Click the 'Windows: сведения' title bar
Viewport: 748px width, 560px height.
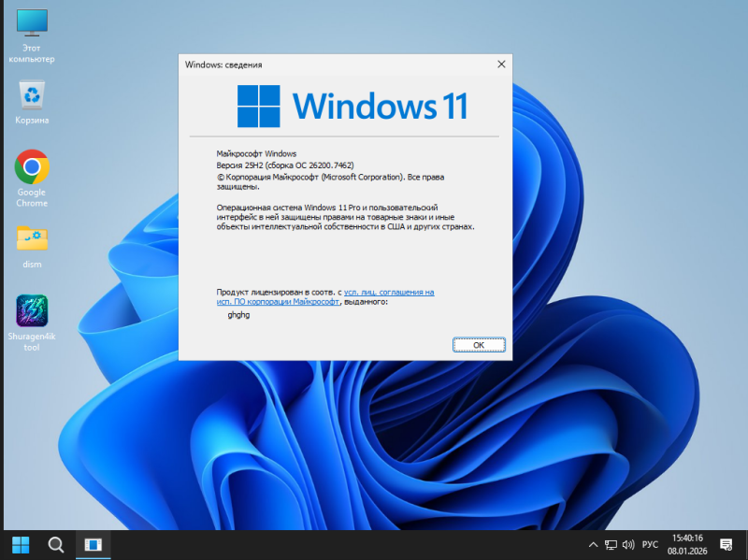click(x=327, y=65)
